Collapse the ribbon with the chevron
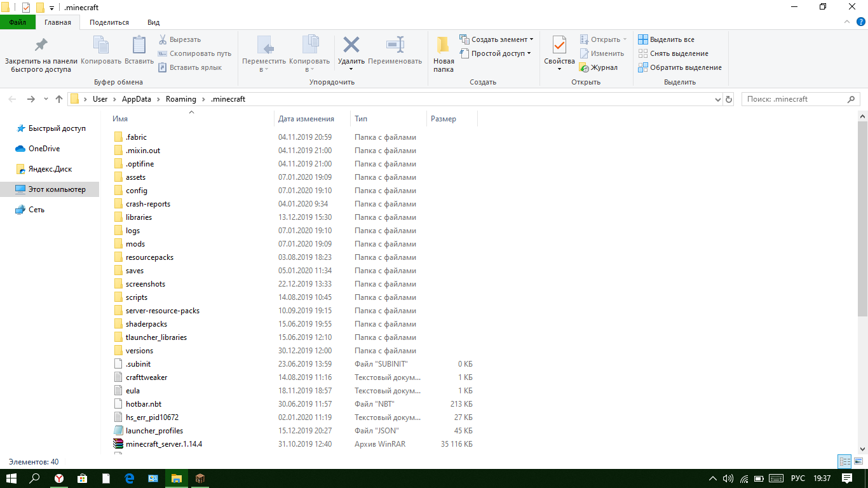 point(846,22)
